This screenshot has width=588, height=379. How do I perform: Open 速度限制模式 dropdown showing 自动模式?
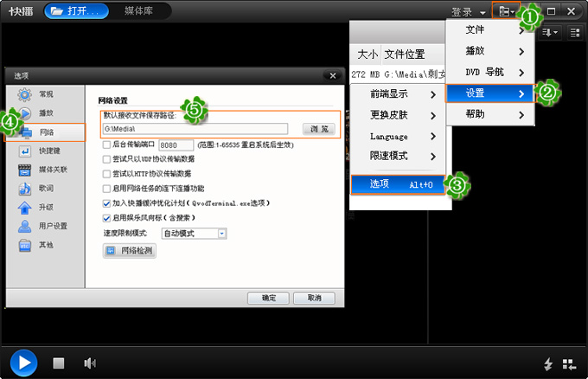point(194,234)
